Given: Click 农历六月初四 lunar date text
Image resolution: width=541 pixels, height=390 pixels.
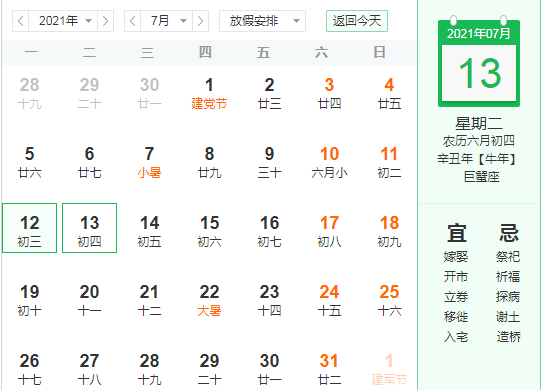Looking at the screenshot, I should (x=479, y=141).
